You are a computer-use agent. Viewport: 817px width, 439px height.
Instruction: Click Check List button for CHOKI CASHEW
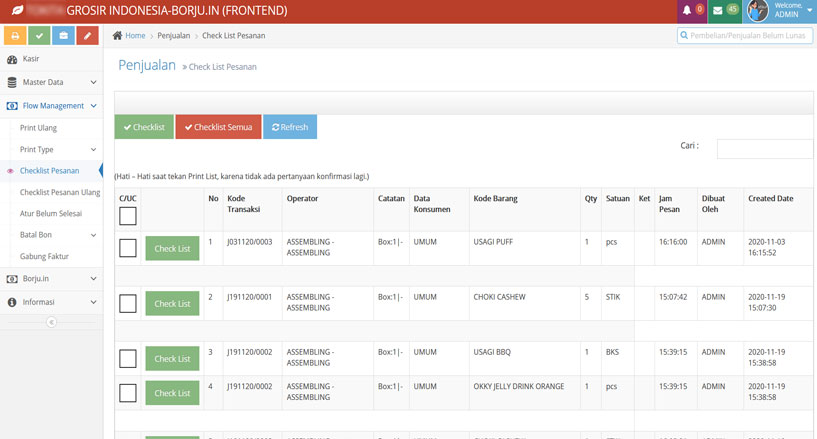pos(172,304)
